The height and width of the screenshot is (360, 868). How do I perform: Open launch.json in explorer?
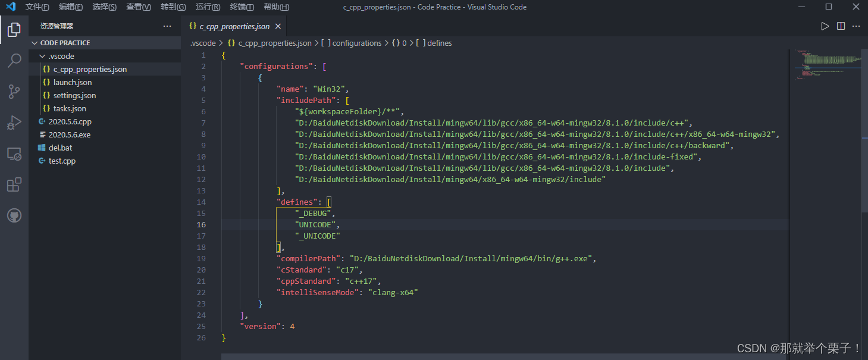(x=104, y=82)
